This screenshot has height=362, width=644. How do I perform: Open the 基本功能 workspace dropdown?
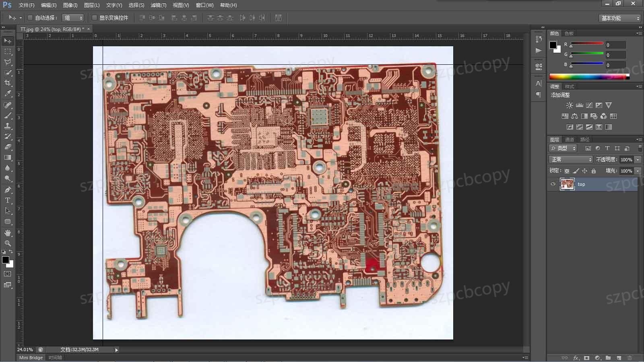point(619,18)
